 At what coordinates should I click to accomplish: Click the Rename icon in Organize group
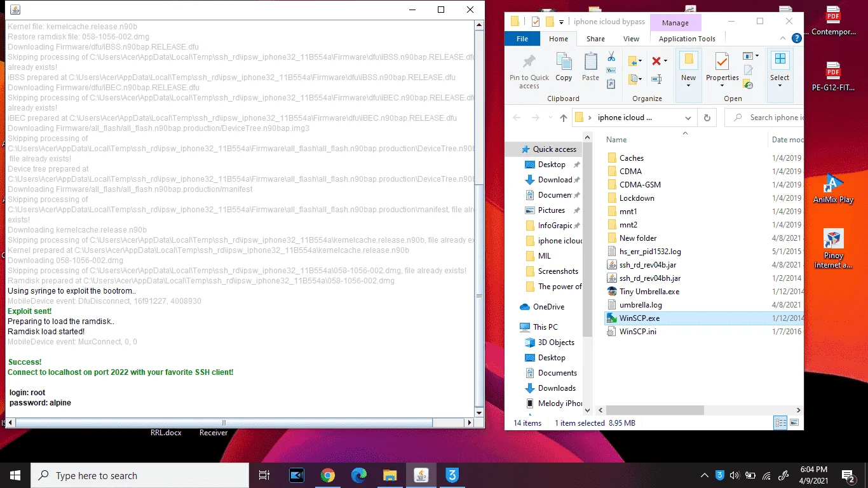click(x=656, y=79)
